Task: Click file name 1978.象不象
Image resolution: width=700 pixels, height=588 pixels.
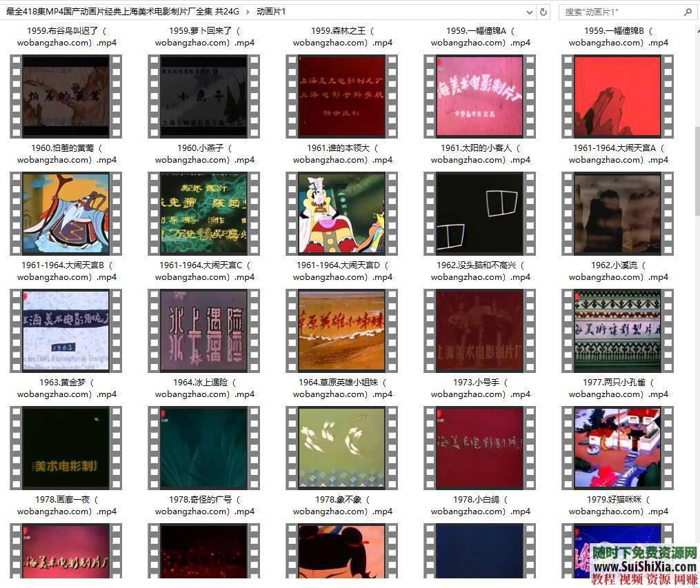Action: click(342, 506)
